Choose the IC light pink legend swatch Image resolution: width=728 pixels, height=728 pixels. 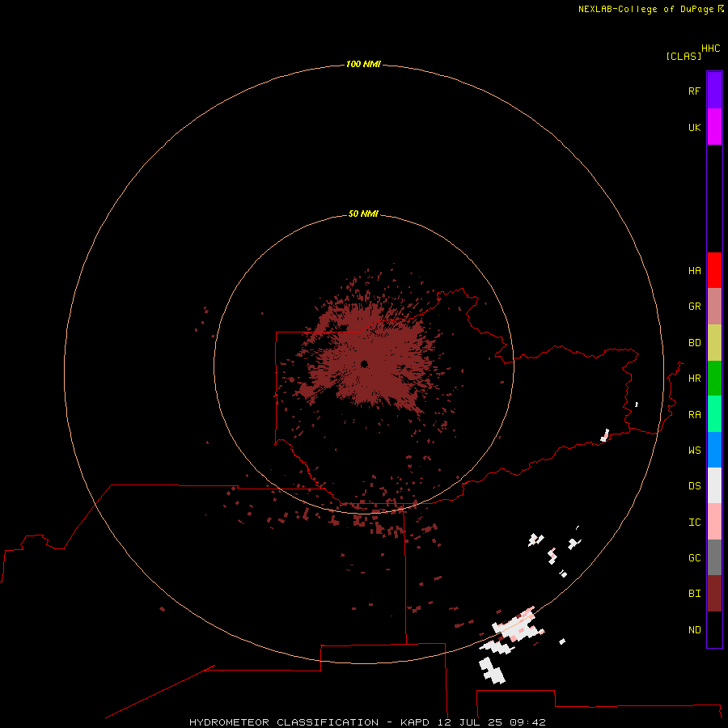pos(714,522)
